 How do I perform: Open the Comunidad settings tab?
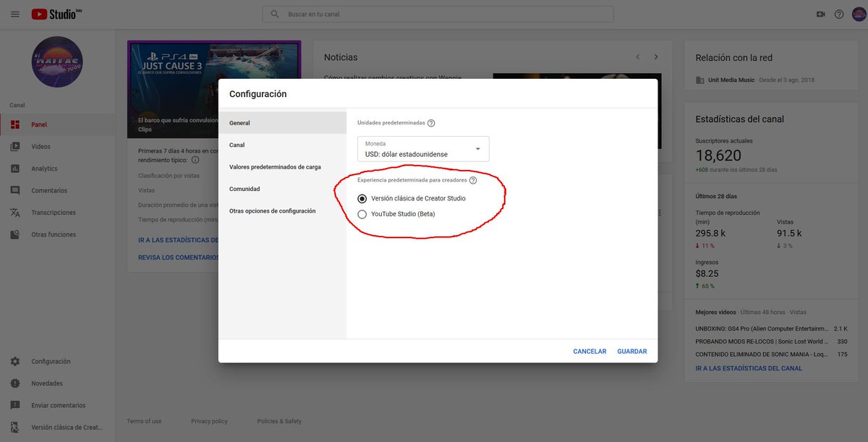click(x=282, y=189)
